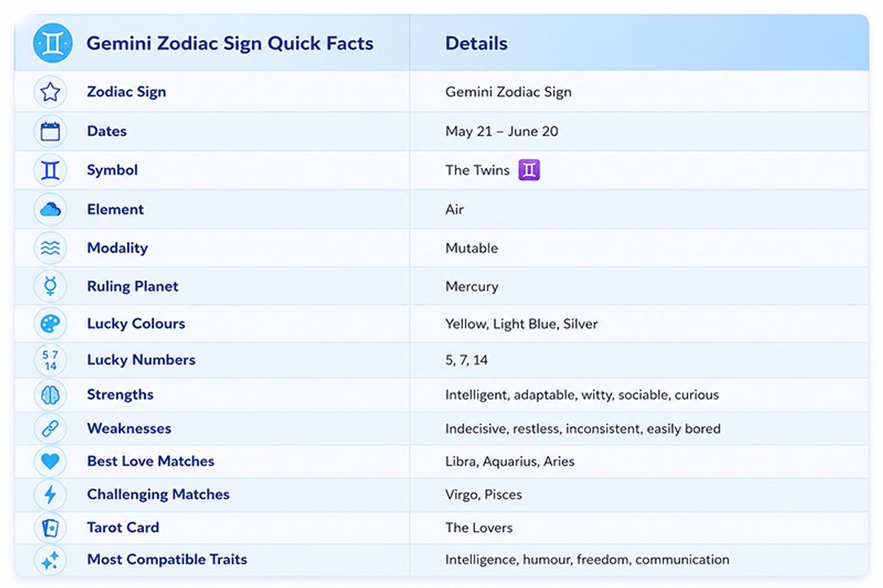Select the Lucky Numbers row label
The height and width of the screenshot is (588, 883).
141,359
